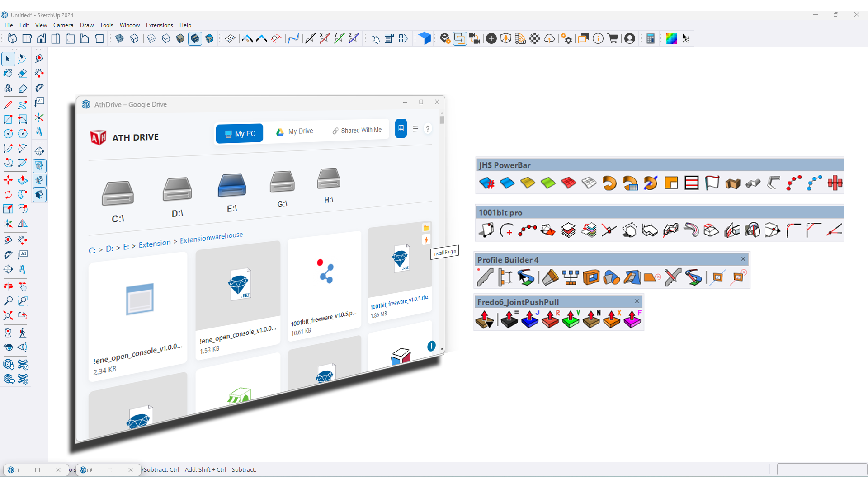
Task: Click Install Plugin lightning icon
Action: [x=426, y=240]
